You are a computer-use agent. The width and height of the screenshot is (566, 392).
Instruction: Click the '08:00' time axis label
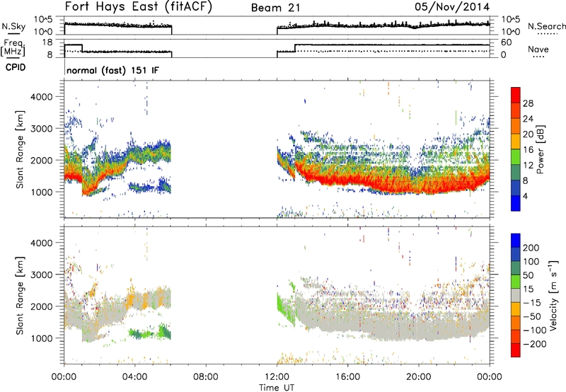[206, 377]
